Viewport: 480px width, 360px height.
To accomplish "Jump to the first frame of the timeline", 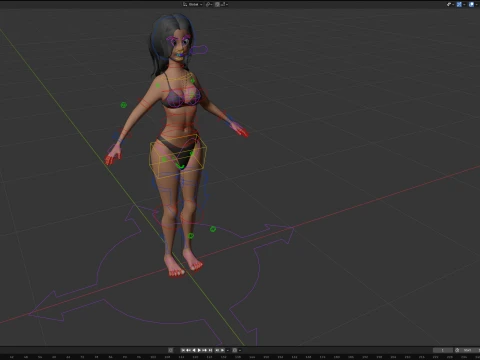I will click(183, 350).
